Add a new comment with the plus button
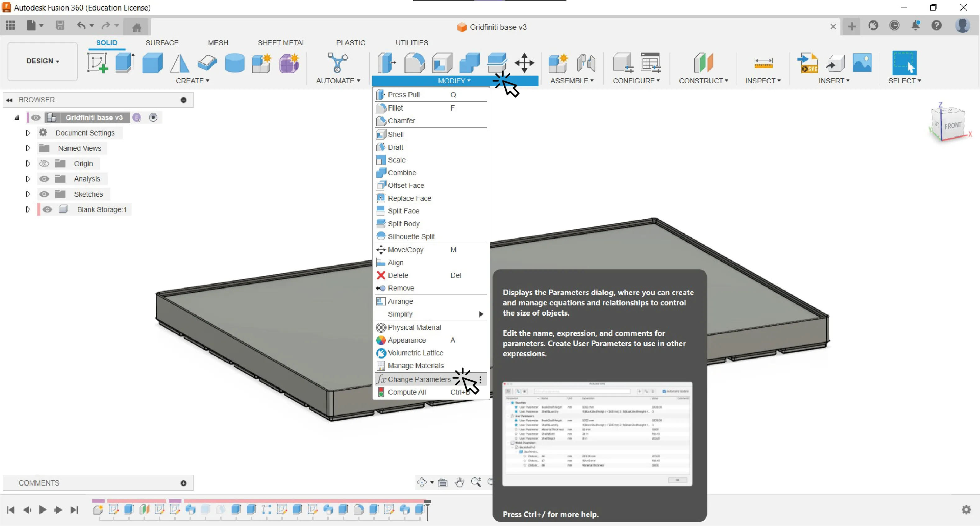This screenshot has height=526, width=980. (183, 483)
